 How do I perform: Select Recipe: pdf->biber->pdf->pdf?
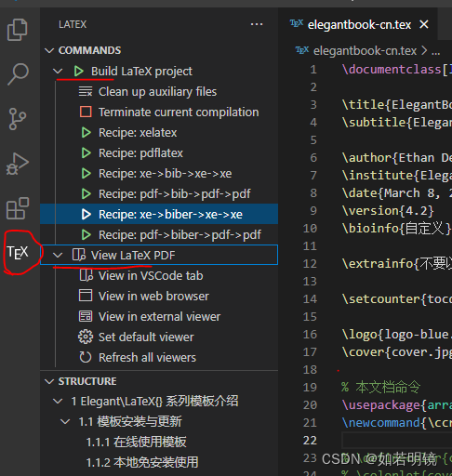click(179, 235)
